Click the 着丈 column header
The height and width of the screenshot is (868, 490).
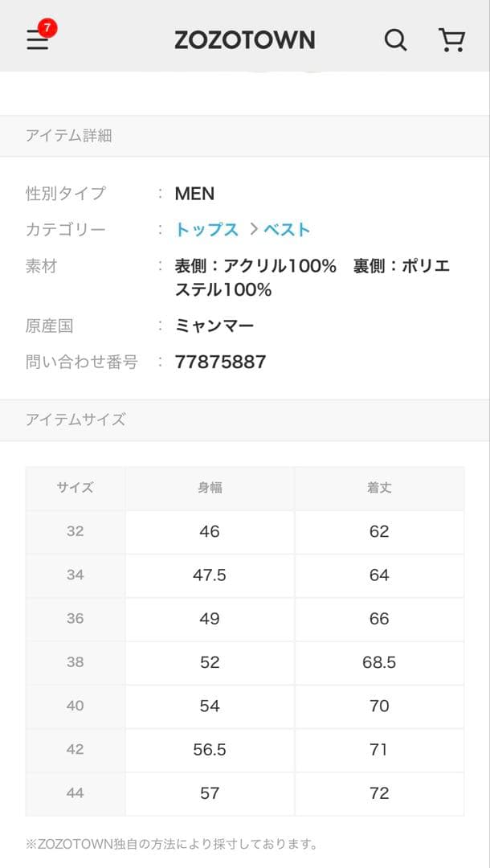(379, 488)
